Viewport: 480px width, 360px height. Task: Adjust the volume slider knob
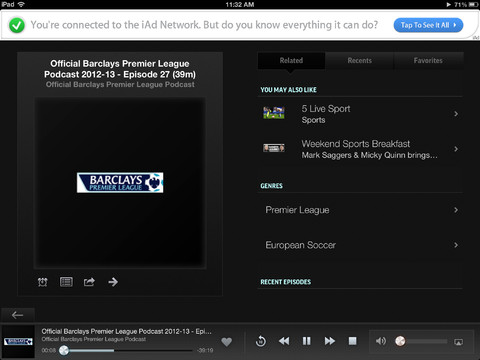400,341
